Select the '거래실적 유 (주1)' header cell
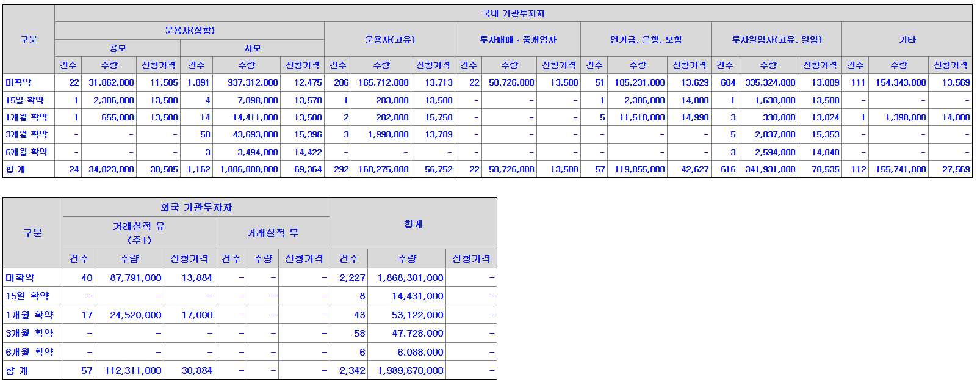 point(139,233)
